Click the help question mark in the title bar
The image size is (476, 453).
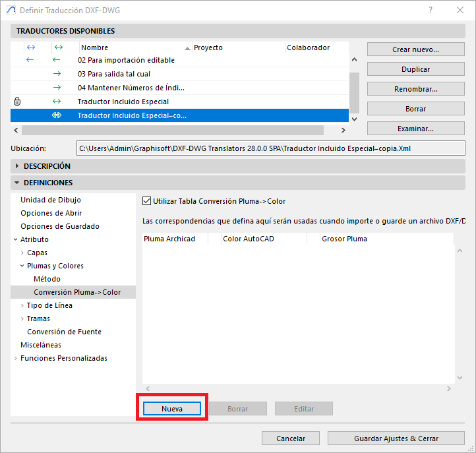pyautogui.click(x=430, y=11)
